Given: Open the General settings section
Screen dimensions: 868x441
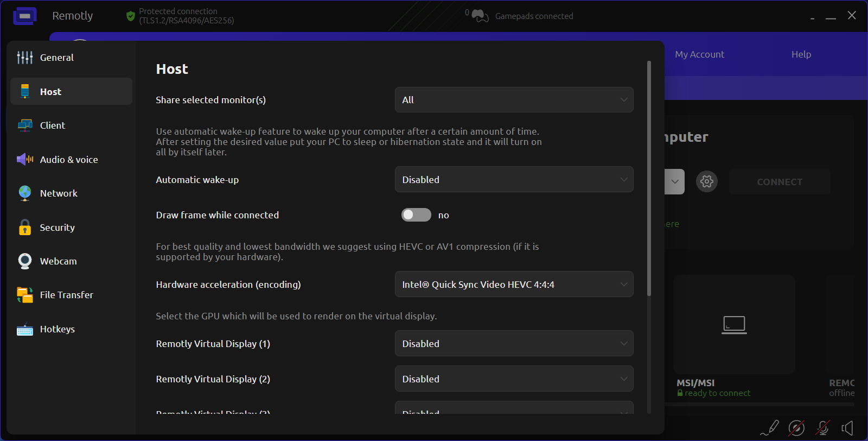Looking at the screenshot, I should [x=56, y=58].
